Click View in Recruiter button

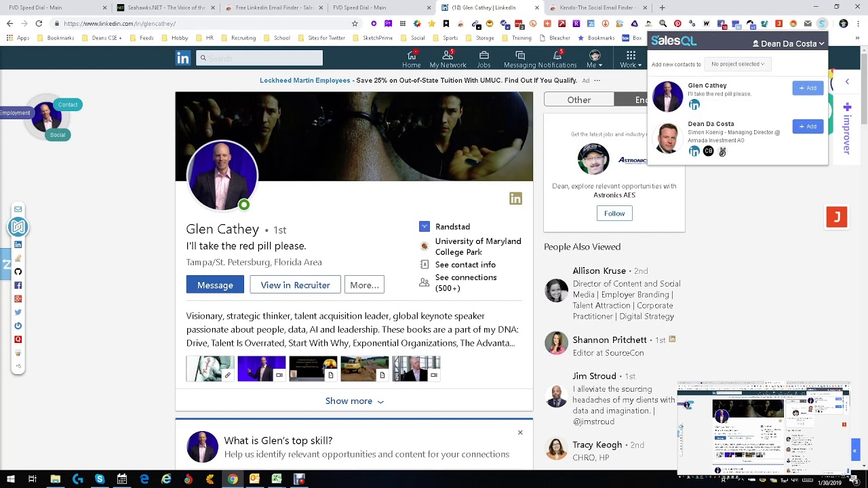[x=295, y=285]
